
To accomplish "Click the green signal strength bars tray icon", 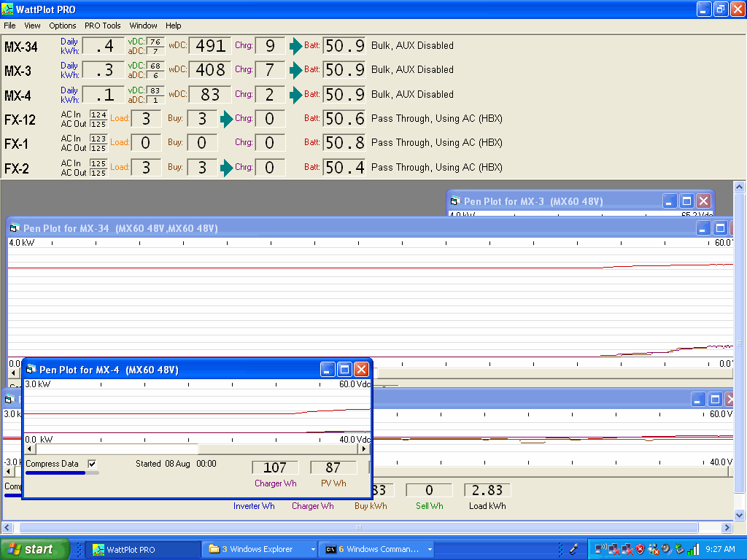I will [693, 549].
